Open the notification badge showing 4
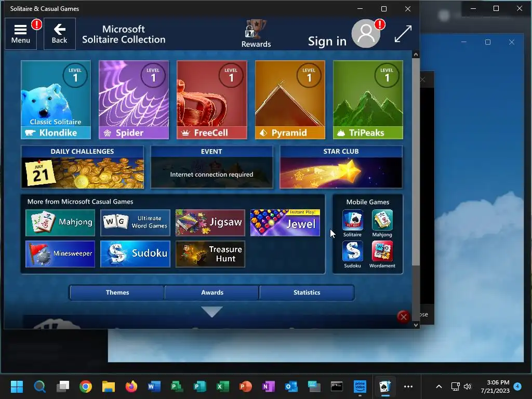Screen dimensions: 532x399 pos(517,386)
